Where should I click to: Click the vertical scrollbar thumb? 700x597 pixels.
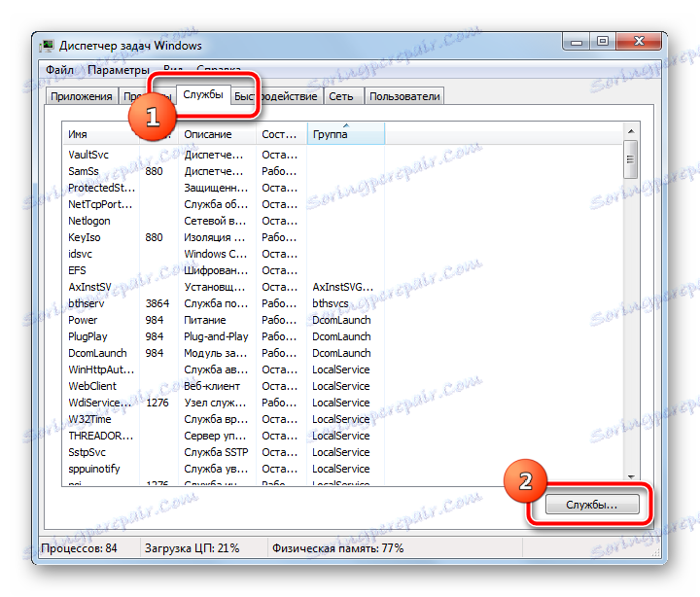(630, 159)
